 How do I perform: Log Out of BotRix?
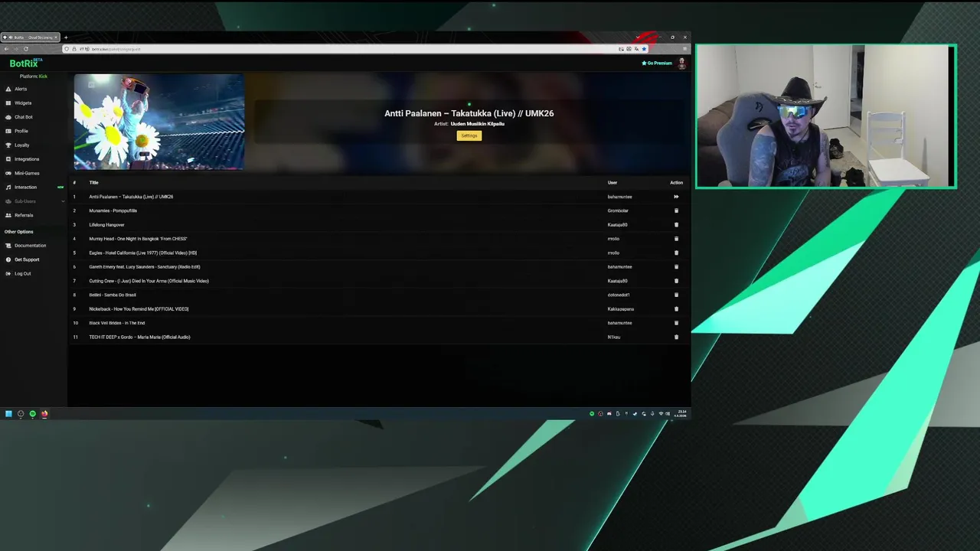tap(23, 273)
